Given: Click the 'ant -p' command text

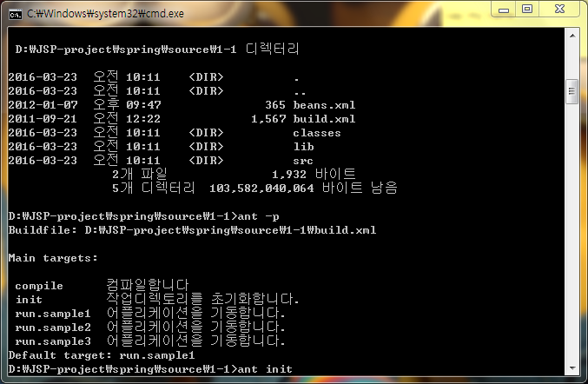Looking at the screenshot, I should click(258, 216).
